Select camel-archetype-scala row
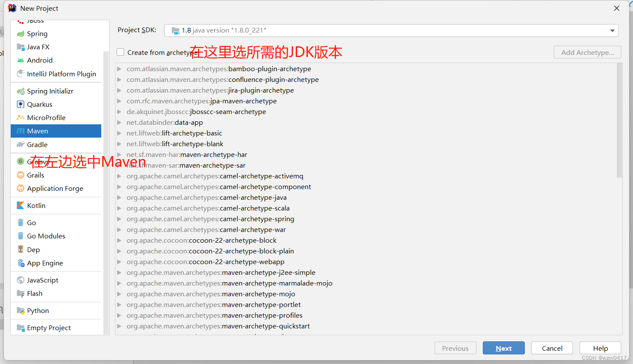This screenshot has height=364, width=633. (x=366, y=208)
